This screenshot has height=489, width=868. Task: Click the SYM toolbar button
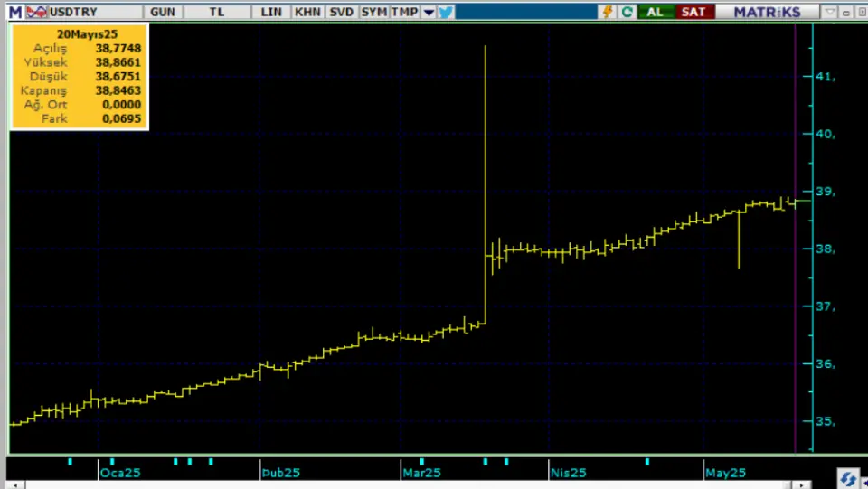tap(374, 12)
